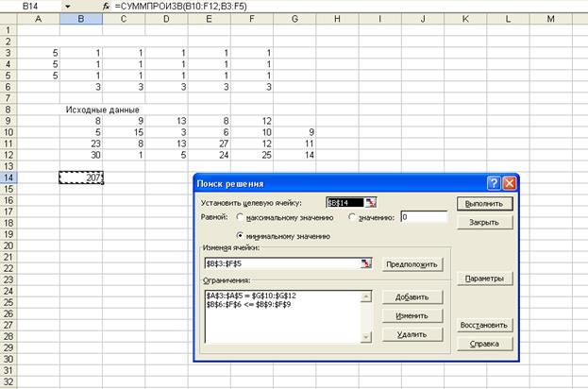Click cell B11 containing 23
The image size is (588, 389).
coord(81,144)
